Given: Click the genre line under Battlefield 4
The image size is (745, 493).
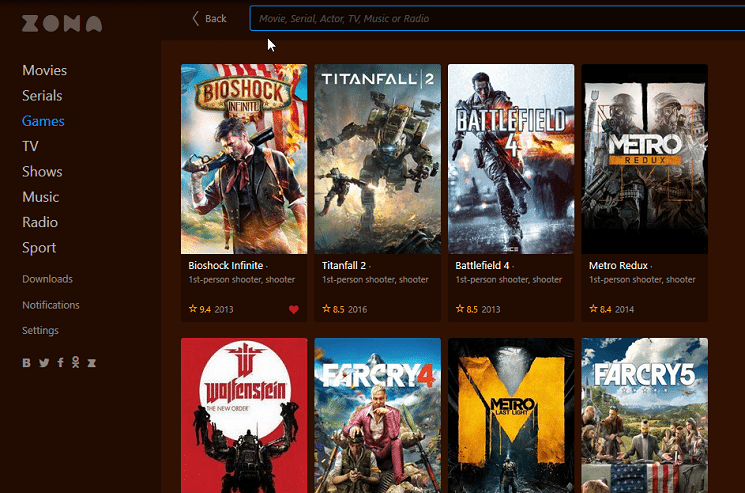Looking at the screenshot, I should [508, 280].
